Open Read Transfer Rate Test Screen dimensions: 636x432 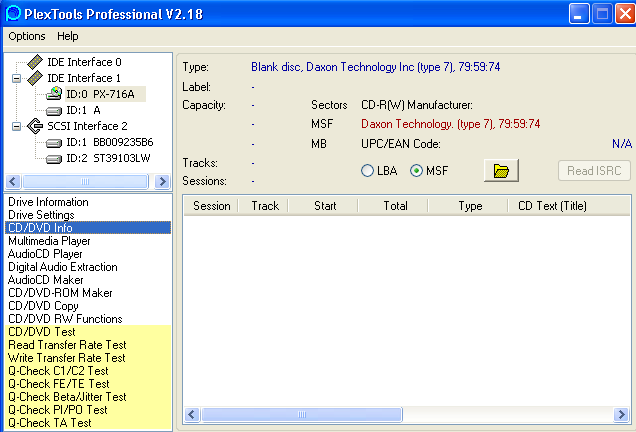(x=88, y=344)
